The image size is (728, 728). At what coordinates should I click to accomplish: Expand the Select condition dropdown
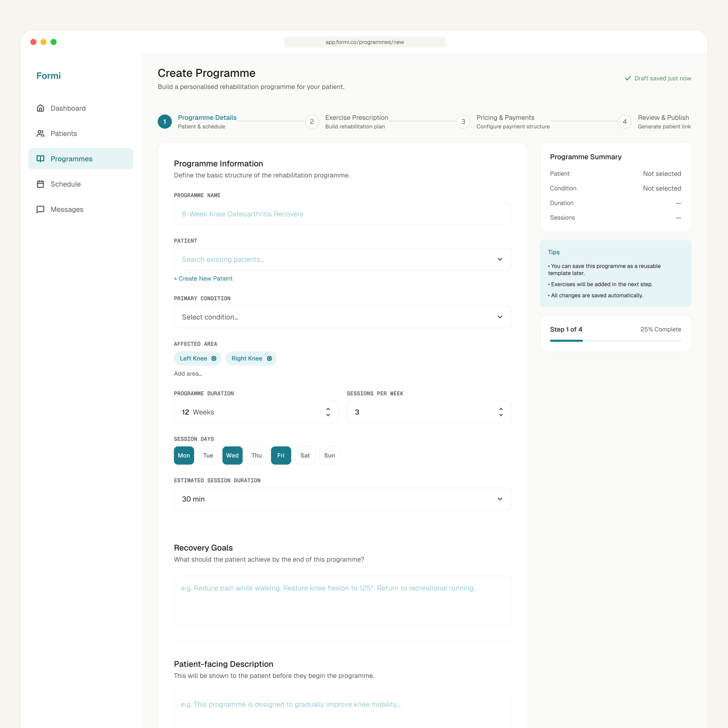[343, 317]
